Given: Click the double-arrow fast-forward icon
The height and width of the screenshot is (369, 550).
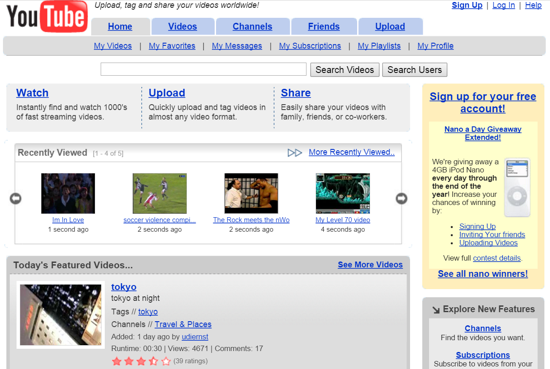Looking at the screenshot, I should [295, 153].
